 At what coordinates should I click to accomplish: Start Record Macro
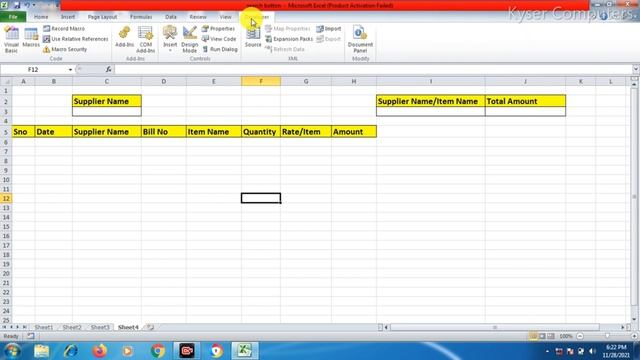[x=64, y=29]
